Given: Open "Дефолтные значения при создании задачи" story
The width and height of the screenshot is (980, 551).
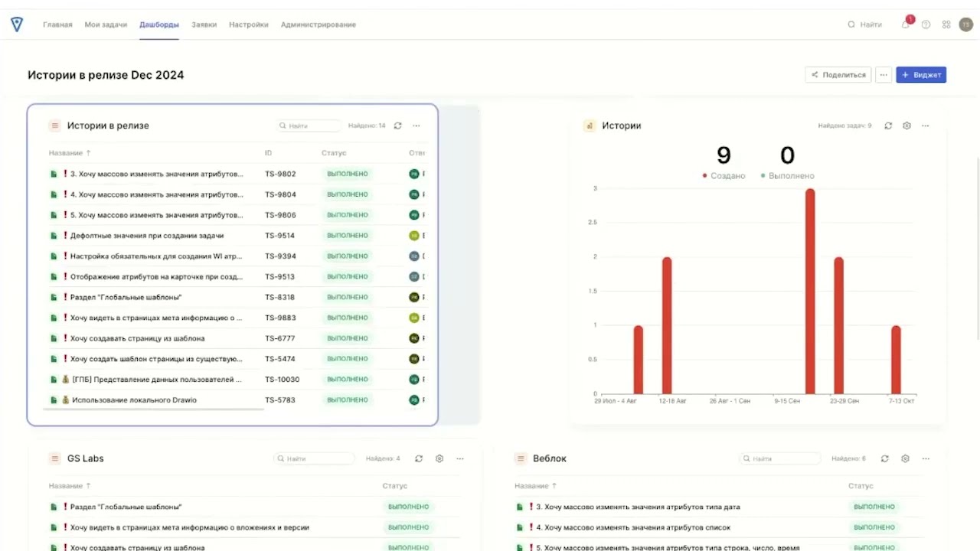Looking at the screenshot, I should point(147,236).
